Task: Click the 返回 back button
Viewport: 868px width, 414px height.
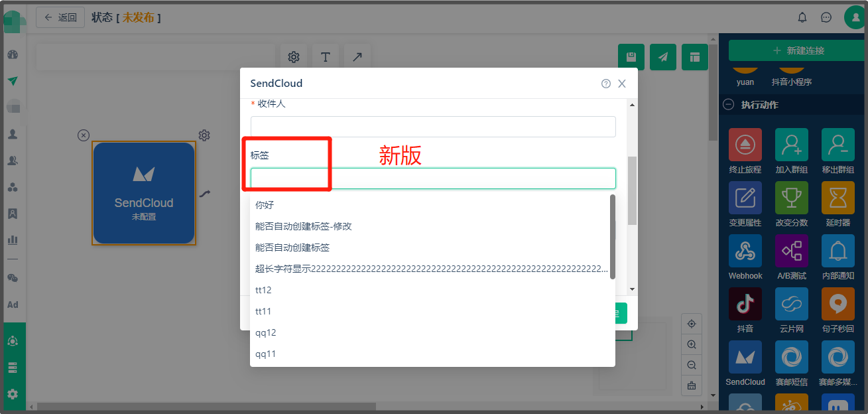Action: 60,17
